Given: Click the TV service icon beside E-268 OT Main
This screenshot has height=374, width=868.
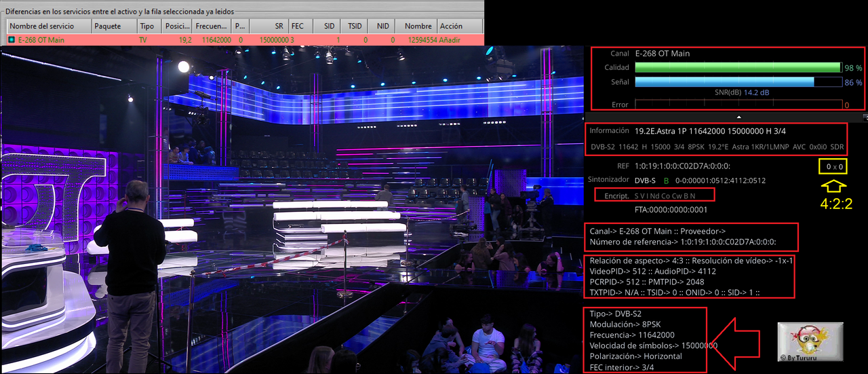Looking at the screenshot, I should coord(12,40).
